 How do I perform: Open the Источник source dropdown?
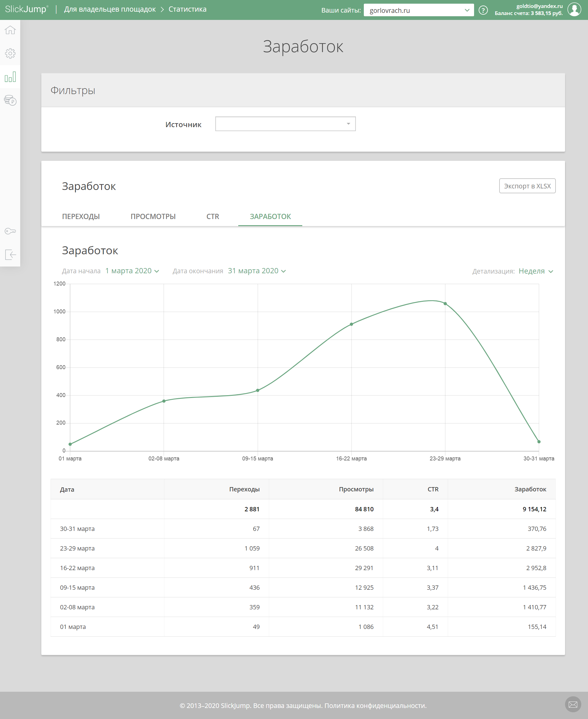285,124
